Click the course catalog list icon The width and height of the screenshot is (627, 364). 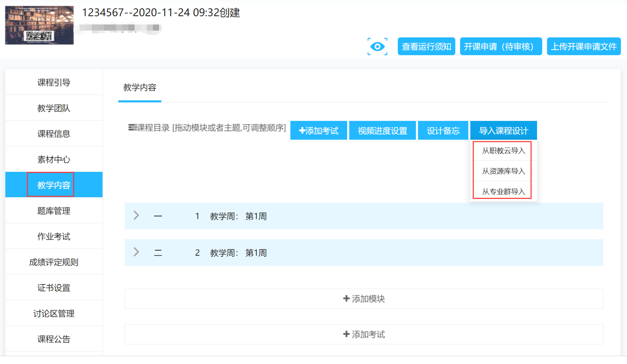pyautogui.click(x=132, y=127)
